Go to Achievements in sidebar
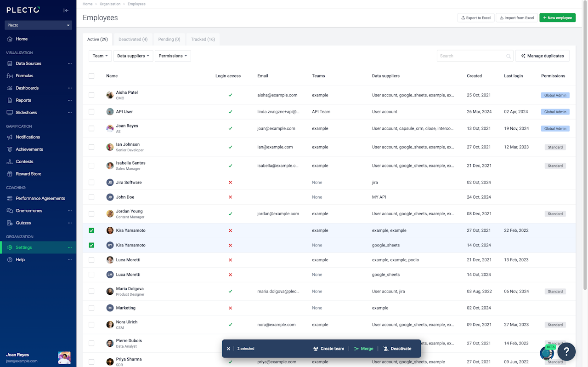The height and width of the screenshot is (367, 588). tap(29, 149)
